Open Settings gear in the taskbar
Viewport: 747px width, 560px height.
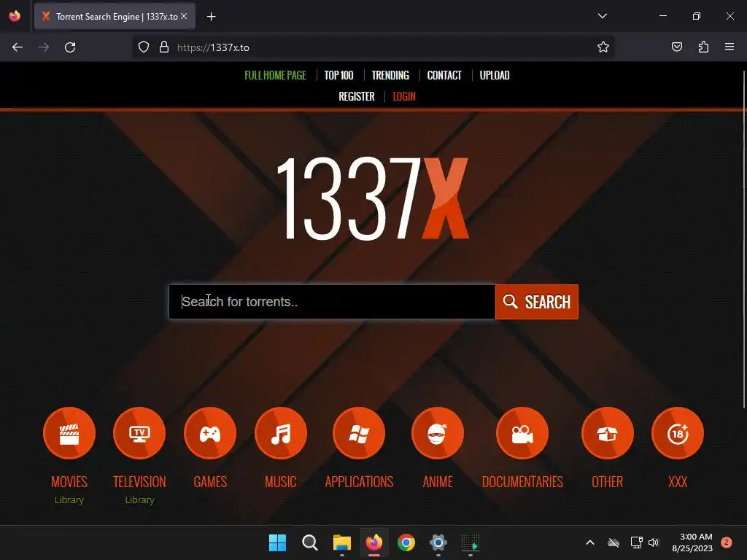438,542
